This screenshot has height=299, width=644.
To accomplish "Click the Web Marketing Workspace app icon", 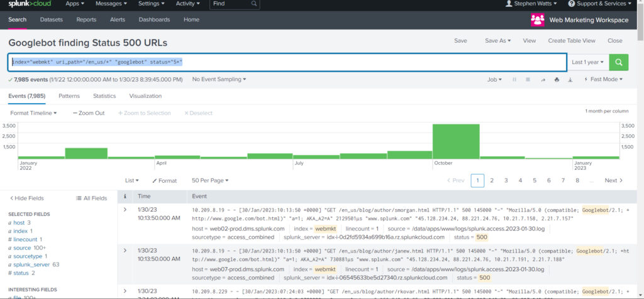I will (x=537, y=19).
